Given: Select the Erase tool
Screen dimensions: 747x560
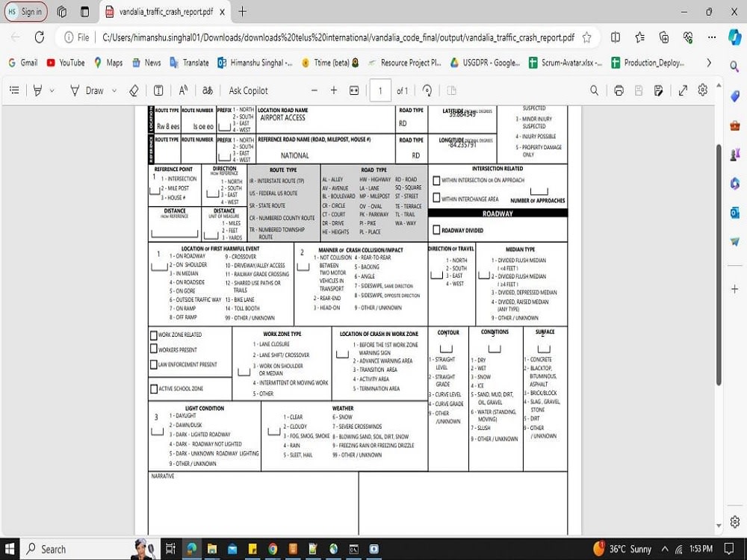Looking at the screenshot, I should (134, 90).
